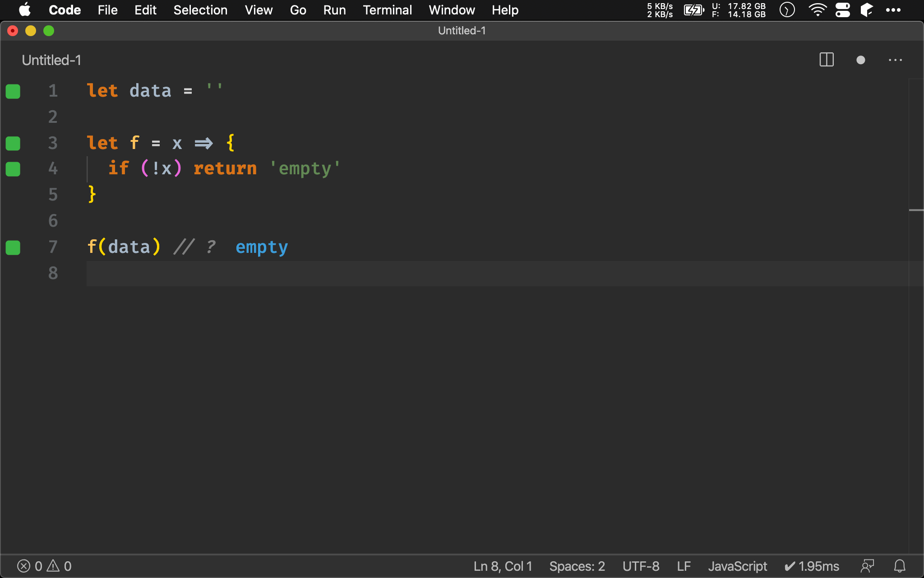924x578 pixels.
Task: Click the split editor icon
Action: pos(827,60)
